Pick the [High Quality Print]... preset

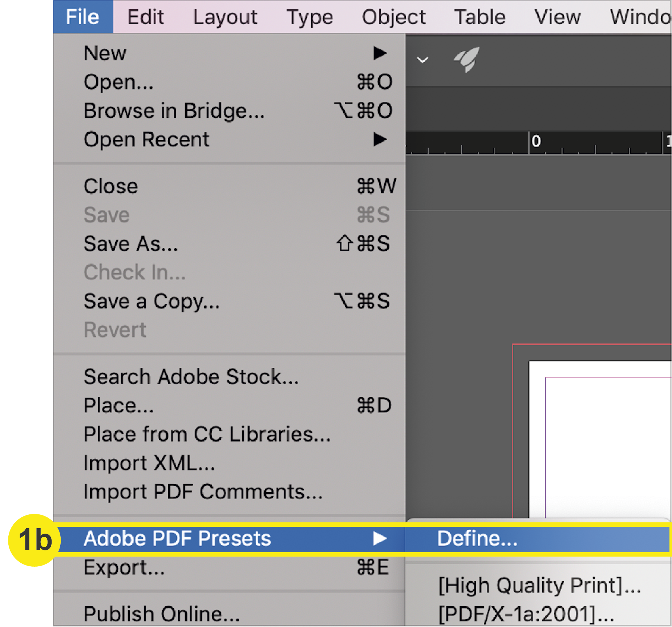(538, 585)
